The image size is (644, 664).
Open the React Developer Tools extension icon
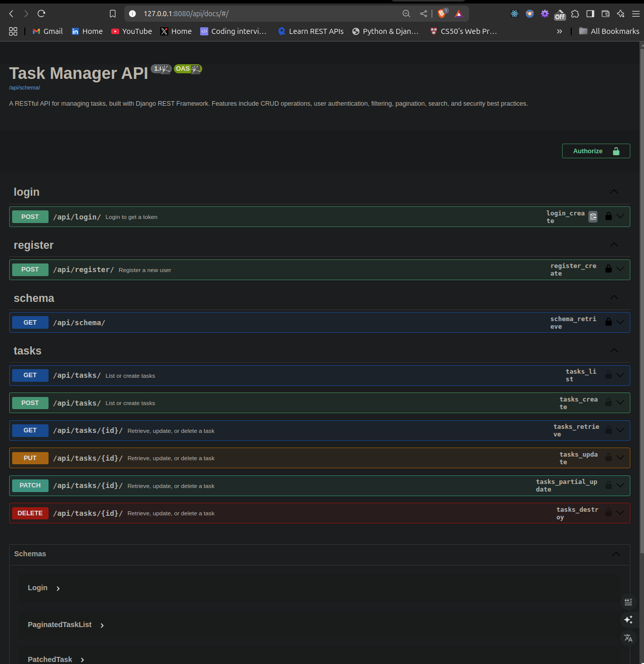click(x=515, y=14)
